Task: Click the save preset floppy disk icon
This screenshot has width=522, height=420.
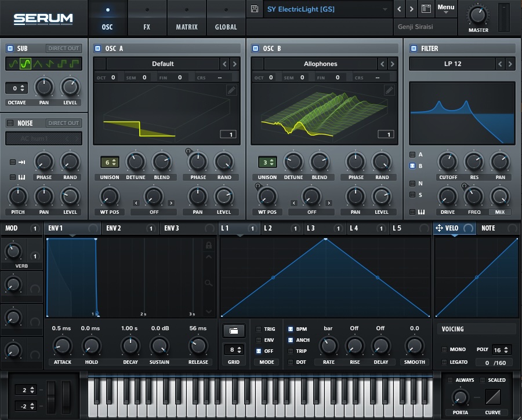Action: pyautogui.click(x=255, y=9)
